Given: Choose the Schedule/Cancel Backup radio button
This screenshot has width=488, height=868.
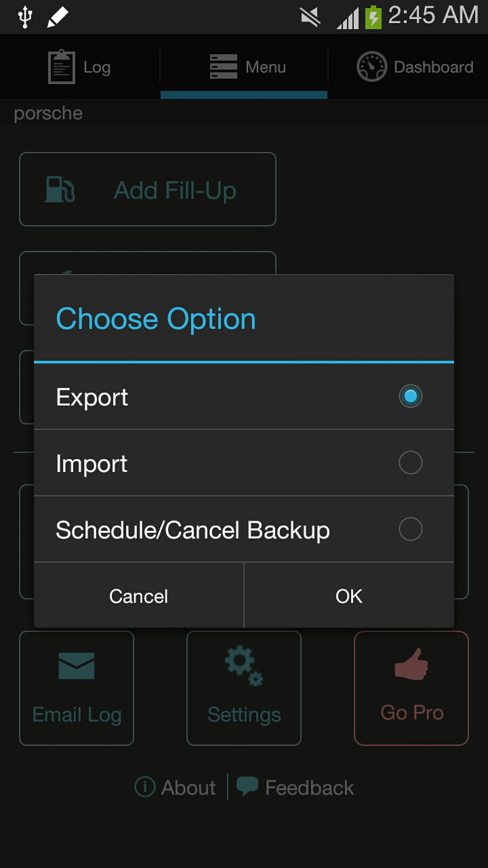Looking at the screenshot, I should [x=410, y=529].
